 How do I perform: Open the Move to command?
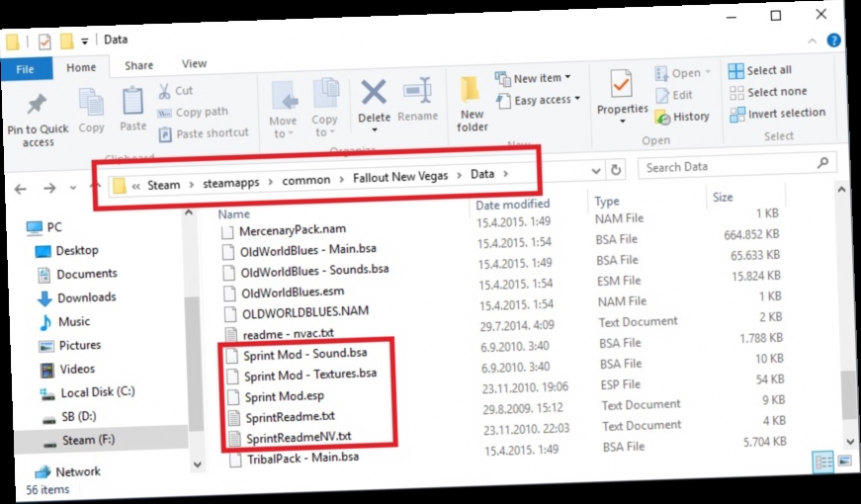(284, 110)
